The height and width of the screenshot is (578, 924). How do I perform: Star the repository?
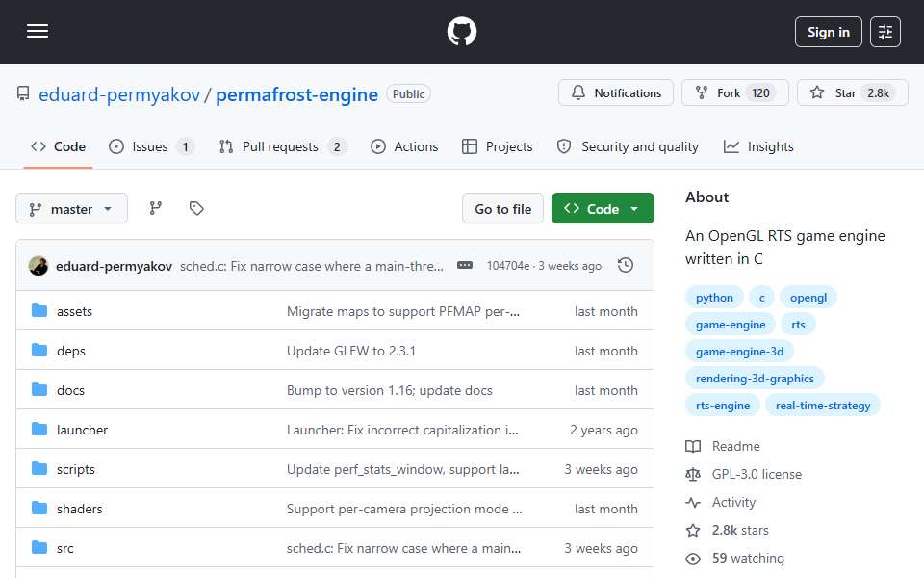pos(852,92)
